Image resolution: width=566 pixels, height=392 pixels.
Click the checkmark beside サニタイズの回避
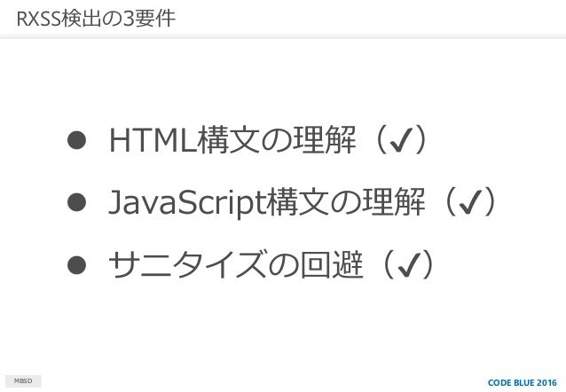[409, 266]
